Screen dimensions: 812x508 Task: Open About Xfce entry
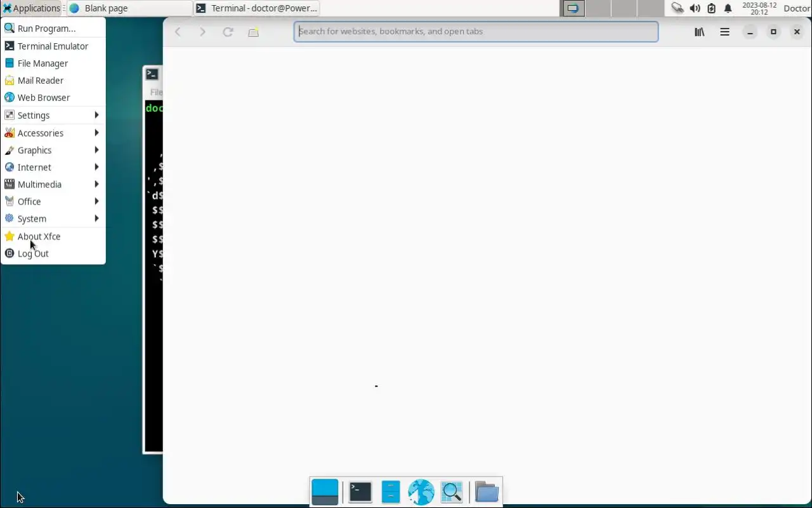coord(53,236)
